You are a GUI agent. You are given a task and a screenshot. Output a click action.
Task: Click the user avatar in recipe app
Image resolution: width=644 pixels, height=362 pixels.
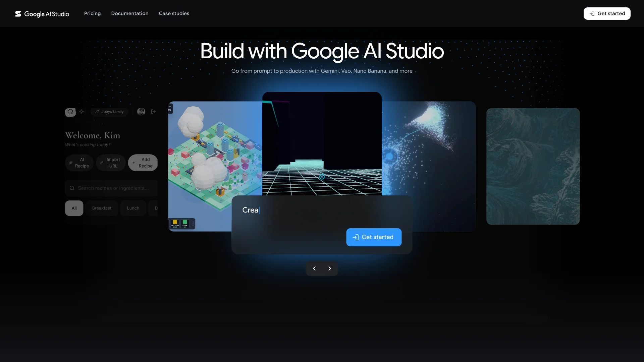141,112
